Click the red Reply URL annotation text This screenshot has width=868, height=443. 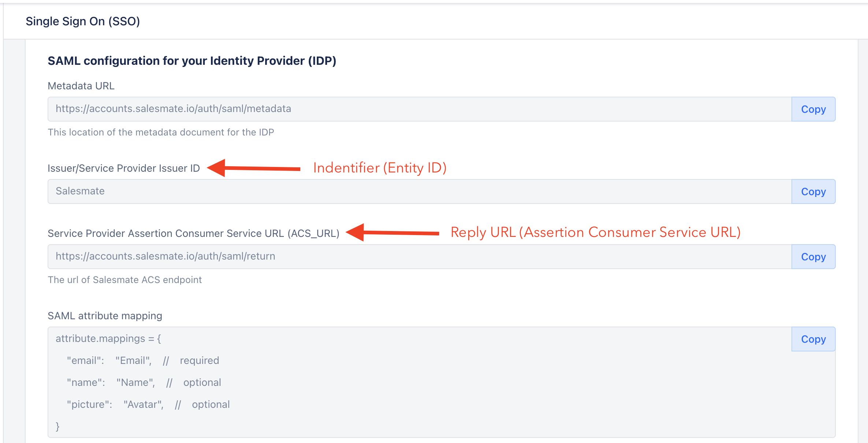pos(596,232)
